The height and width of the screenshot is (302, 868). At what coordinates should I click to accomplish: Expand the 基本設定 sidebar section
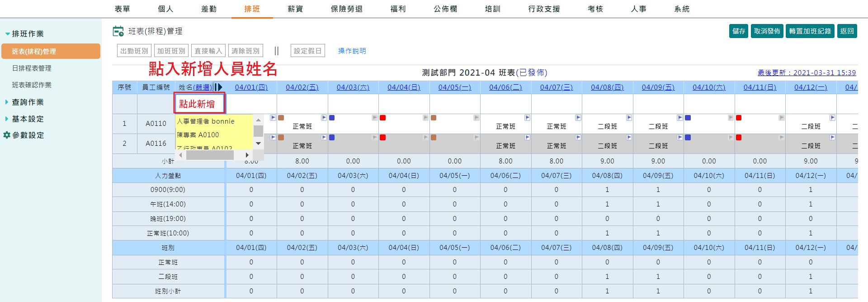[x=7, y=119]
